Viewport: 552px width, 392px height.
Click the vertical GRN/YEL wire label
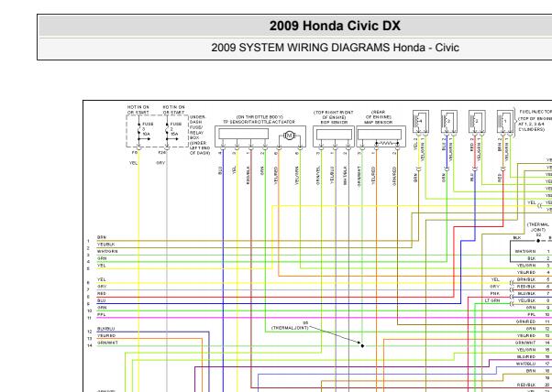point(318,176)
